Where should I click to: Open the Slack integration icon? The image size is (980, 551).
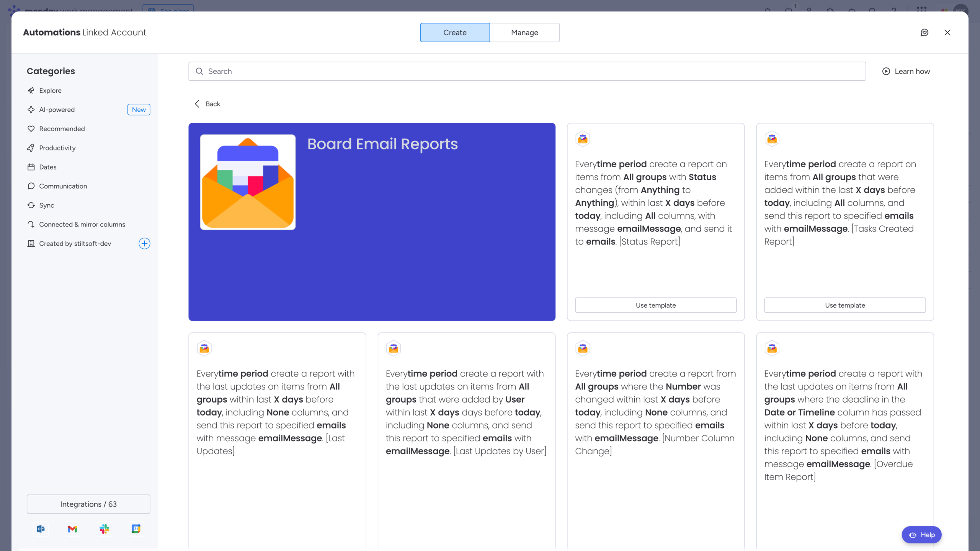click(105, 529)
